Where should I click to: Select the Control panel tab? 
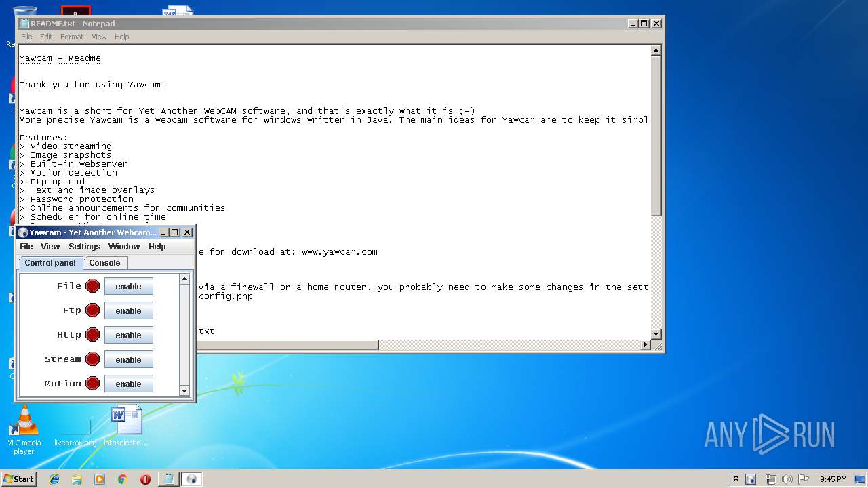tap(50, 263)
